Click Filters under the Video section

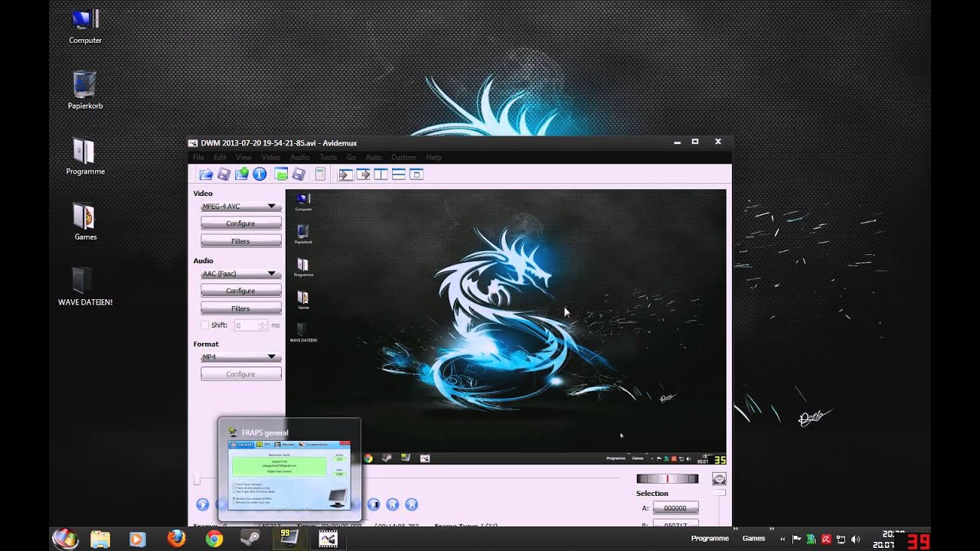(x=240, y=241)
